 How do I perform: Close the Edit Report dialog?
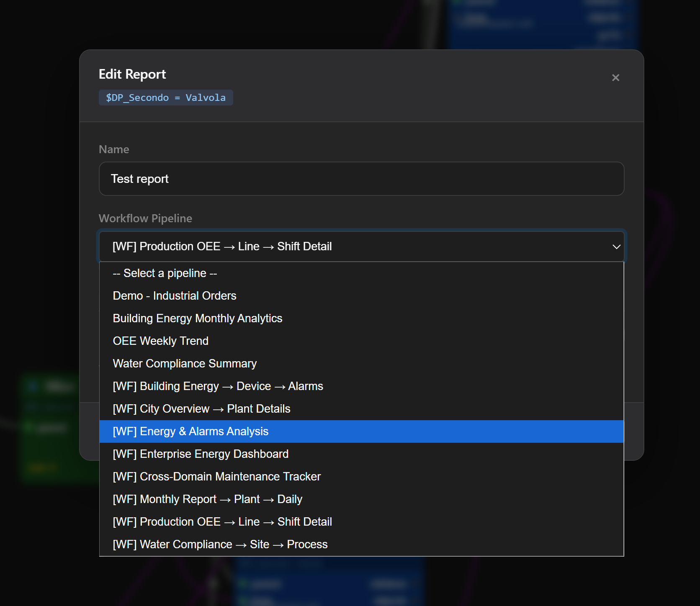coord(615,77)
